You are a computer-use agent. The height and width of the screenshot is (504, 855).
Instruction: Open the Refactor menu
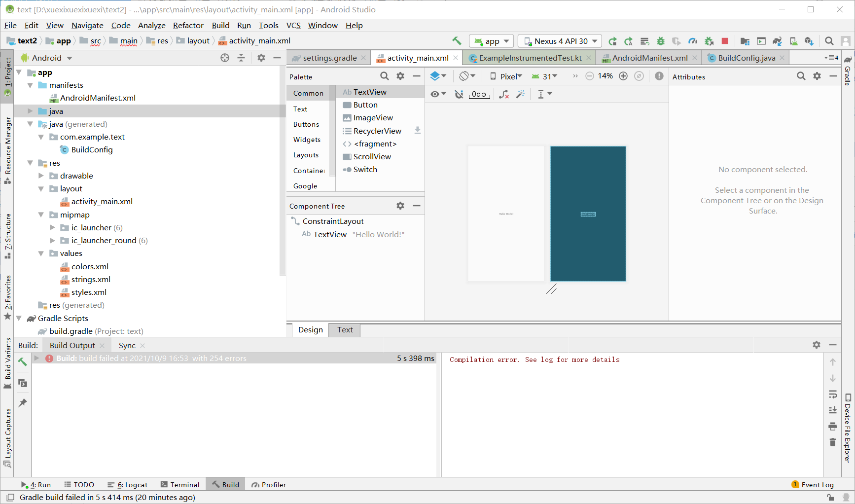point(188,25)
